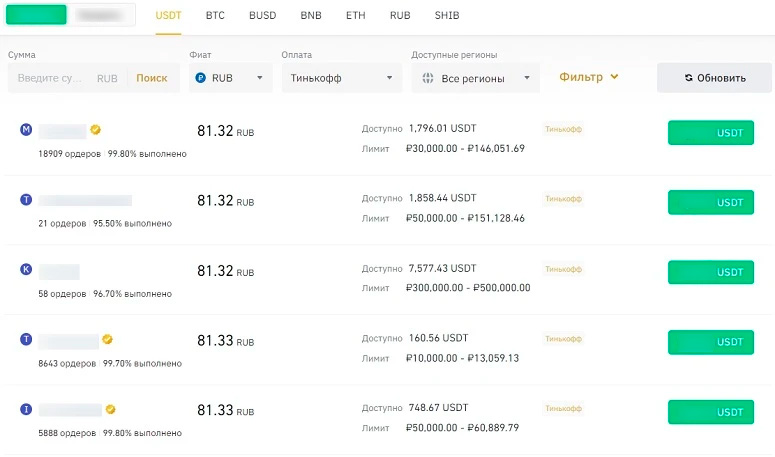The image size is (775, 457).
Task: Click the globe icon in the regions selector
Action: (428, 78)
